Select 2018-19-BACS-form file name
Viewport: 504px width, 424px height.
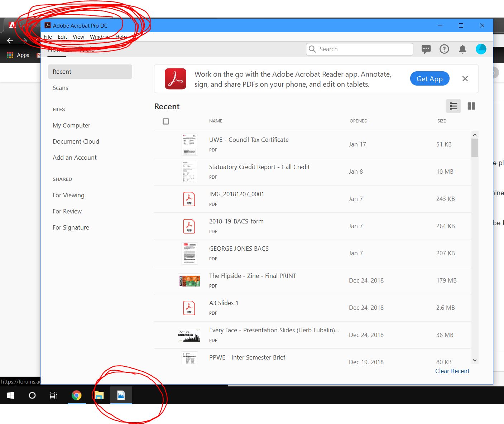pyautogui.click(x=236, y=221)
